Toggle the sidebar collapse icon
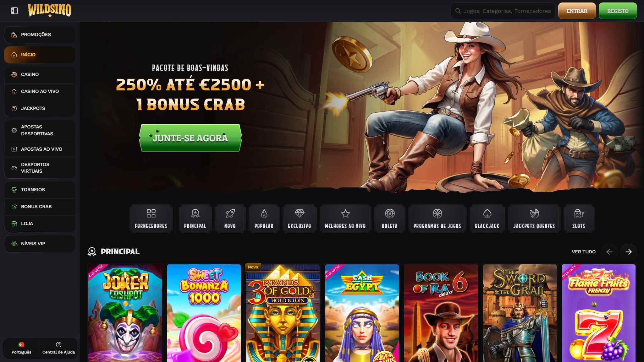 [14, 11]
